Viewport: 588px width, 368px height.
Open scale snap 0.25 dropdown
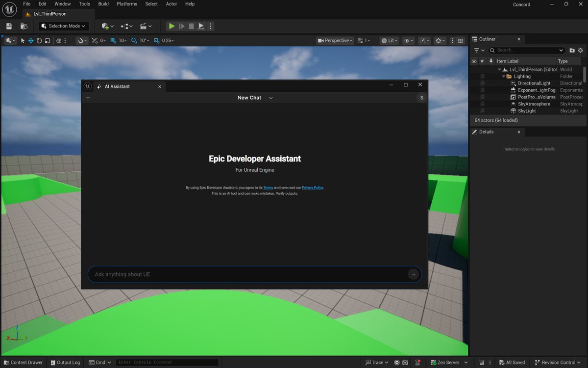click(x=168, y=41)
